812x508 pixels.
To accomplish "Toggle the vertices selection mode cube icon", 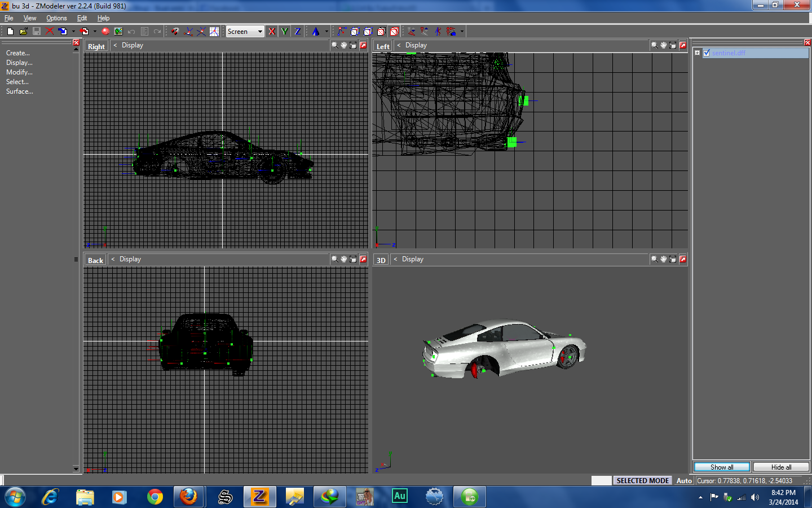I will (354, 31).
